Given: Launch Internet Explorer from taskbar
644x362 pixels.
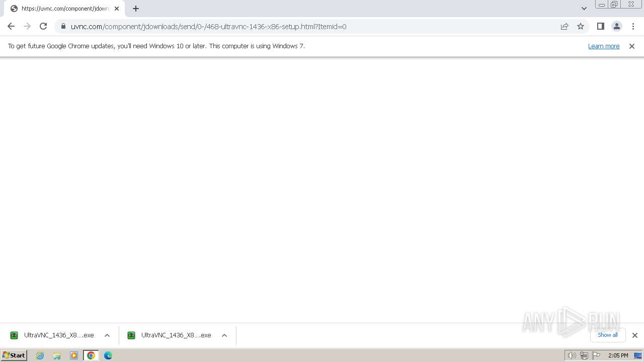Looking at the screenshot, I should 40,355.
